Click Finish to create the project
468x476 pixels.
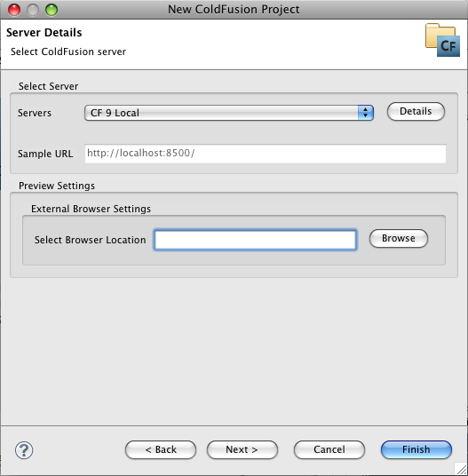pos(416,449)
